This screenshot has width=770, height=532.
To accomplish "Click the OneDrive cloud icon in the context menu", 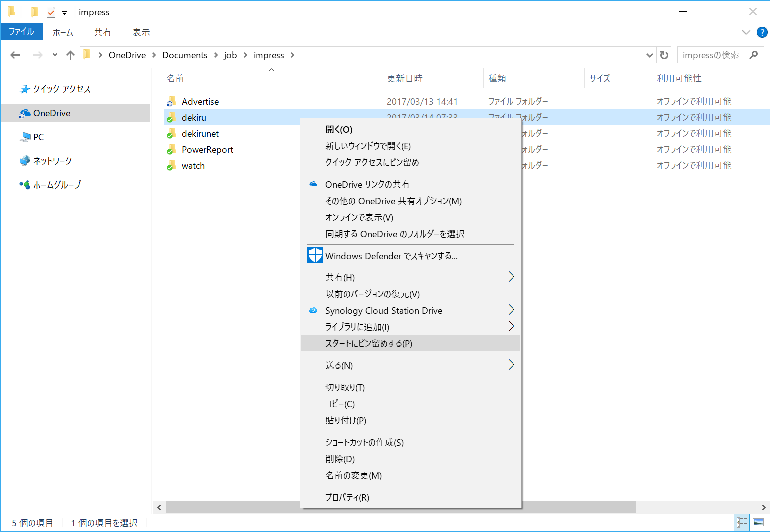I will pyautogui.click(x=313, y=184).
